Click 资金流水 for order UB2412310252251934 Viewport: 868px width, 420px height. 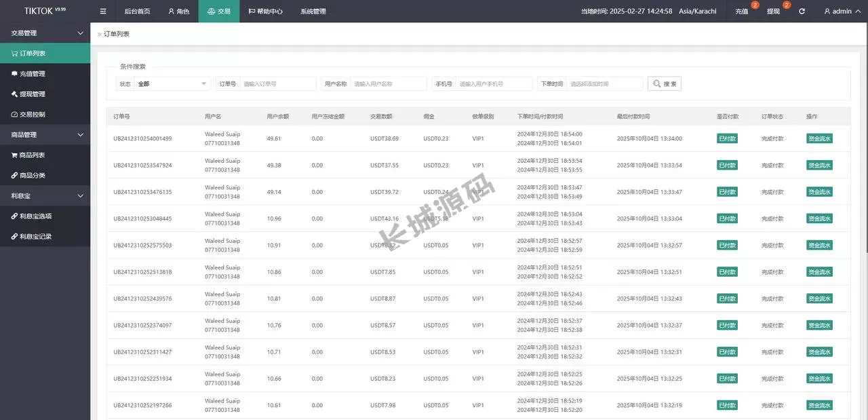(819, 379)
